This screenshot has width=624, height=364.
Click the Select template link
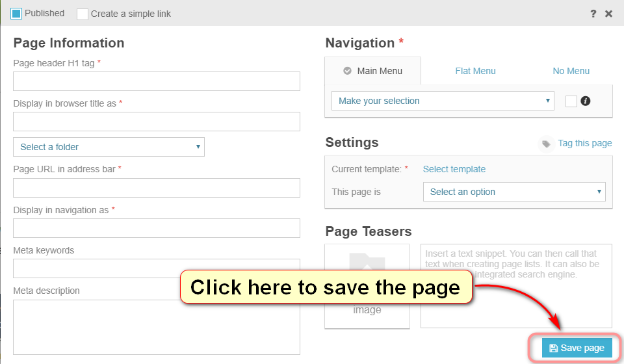click(454, 169)
